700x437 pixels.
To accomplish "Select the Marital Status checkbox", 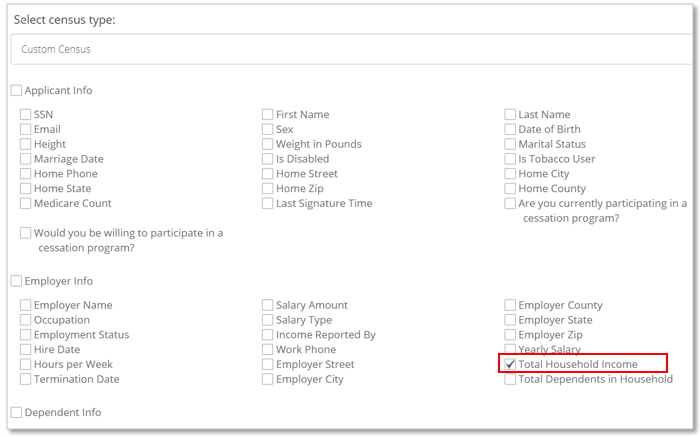I will pos(510,144).
